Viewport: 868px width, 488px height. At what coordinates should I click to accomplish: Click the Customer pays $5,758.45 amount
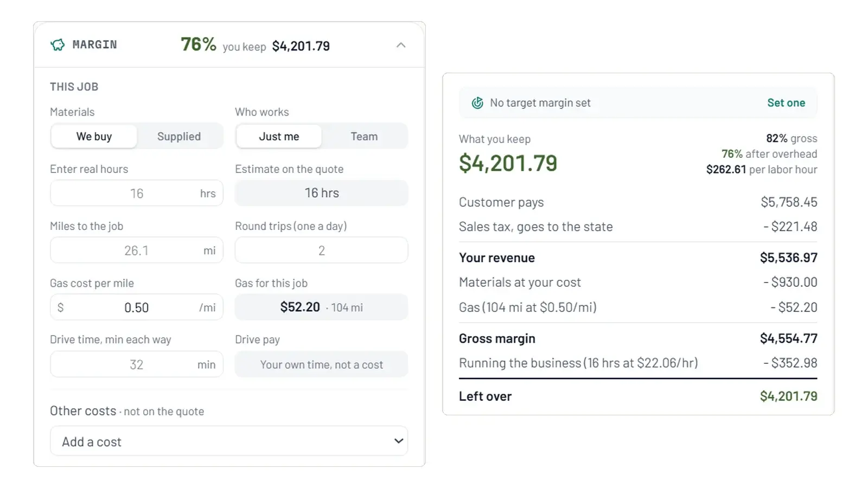coord(789,202)
